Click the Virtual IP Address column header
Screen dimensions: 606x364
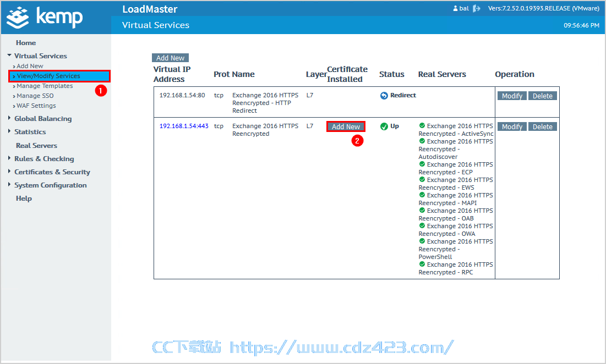pos(172,74)
